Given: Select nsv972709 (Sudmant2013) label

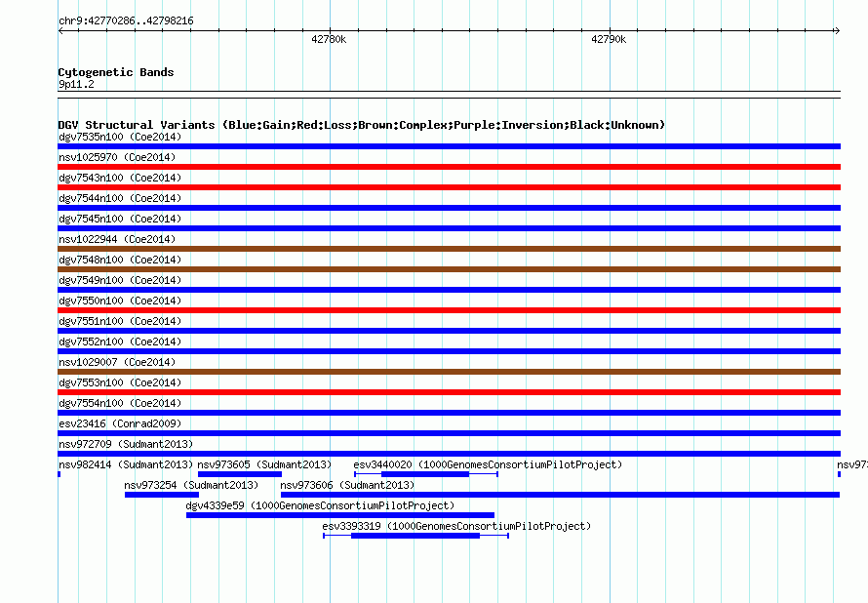Looking at the screenshot, I should [x=126, y=444].
